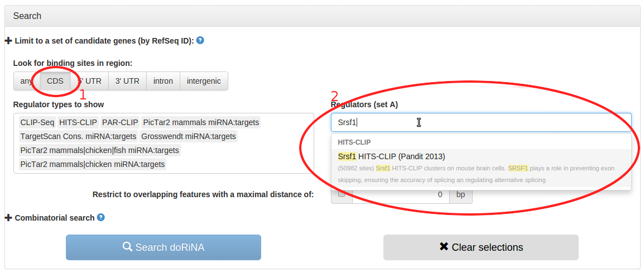Click the HITS-CLIP regulator type tag
This screenshot has width=644, height=272.
(78, 122)
